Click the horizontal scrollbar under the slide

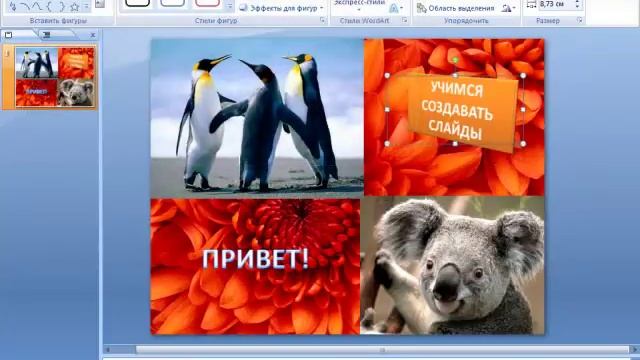(382, 349)
